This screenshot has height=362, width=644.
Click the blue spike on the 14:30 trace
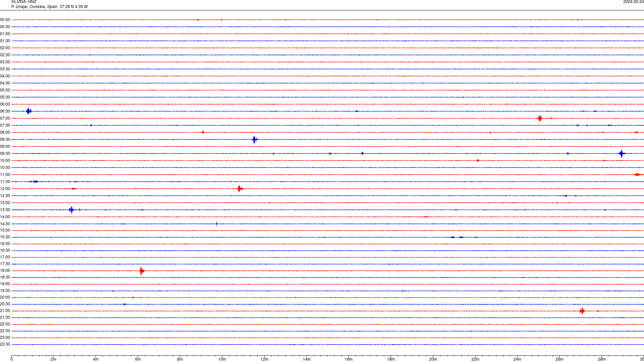(217, 224)
